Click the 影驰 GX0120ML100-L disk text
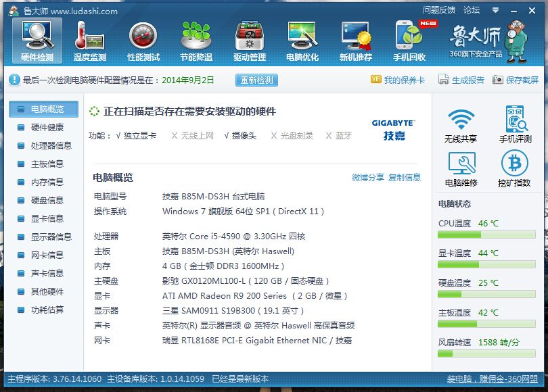The width and height of the screenshot is (548, 392). (x=246, y=281)
